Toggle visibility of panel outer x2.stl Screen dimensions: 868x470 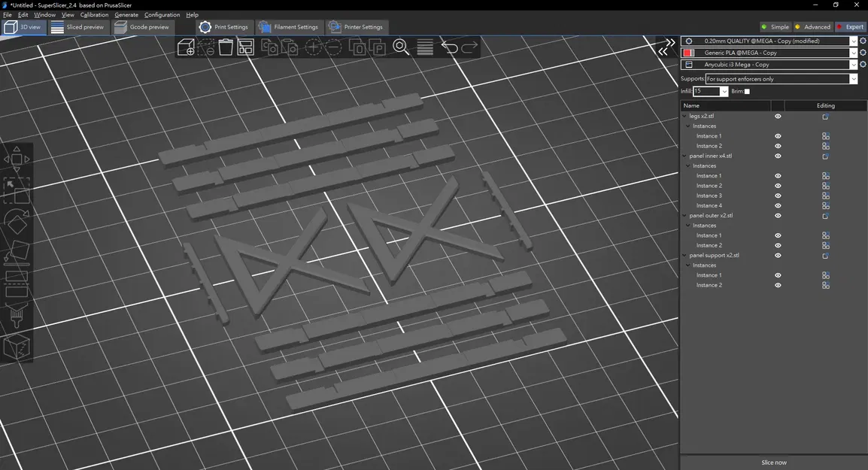tap(778, 216)
